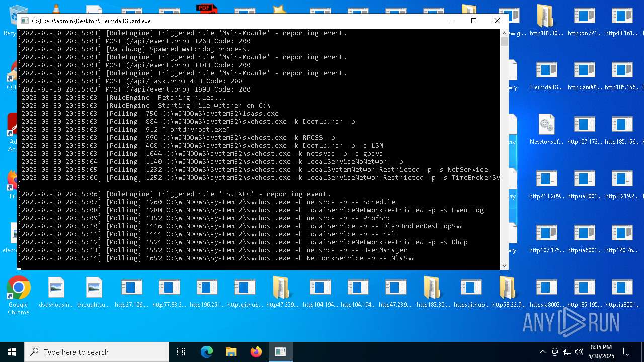The image size is (644, 362).
Task: Select the httpsia6001 desktop file
Action: (584, 237)
